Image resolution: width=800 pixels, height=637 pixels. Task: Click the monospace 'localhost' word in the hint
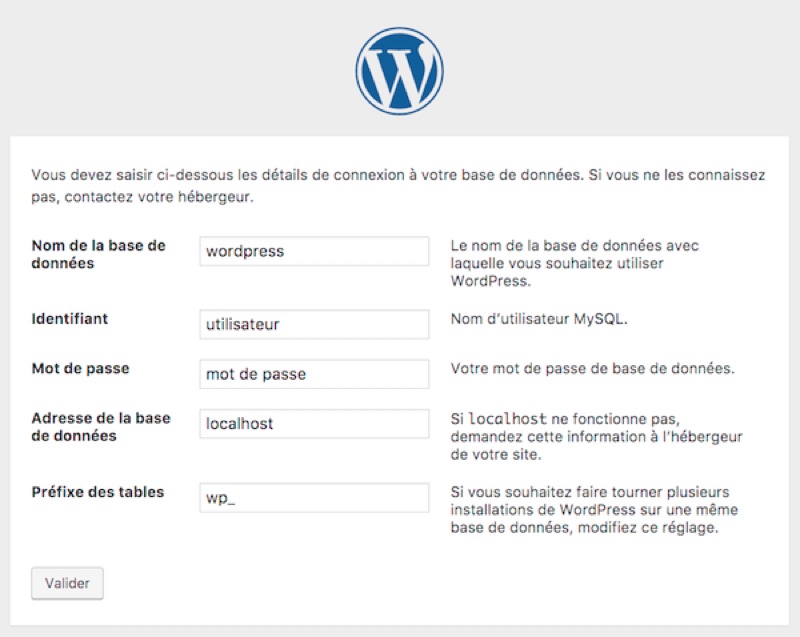[x=508, y=419]
